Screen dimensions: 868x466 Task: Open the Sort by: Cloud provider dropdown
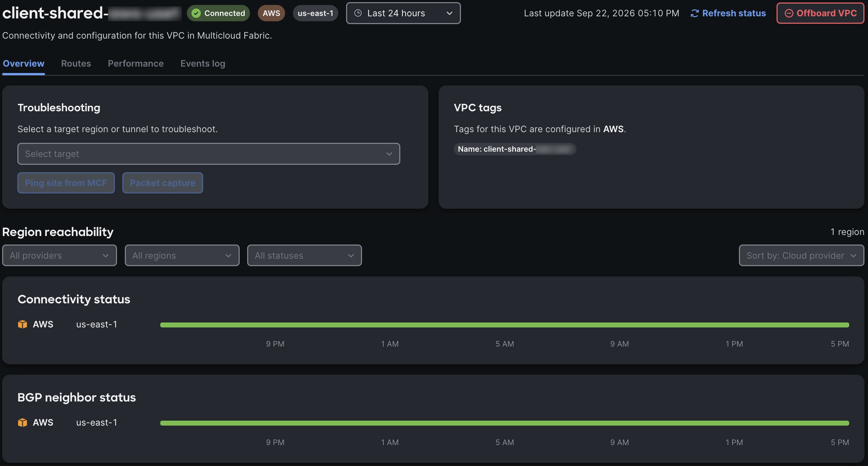point(801,255)
